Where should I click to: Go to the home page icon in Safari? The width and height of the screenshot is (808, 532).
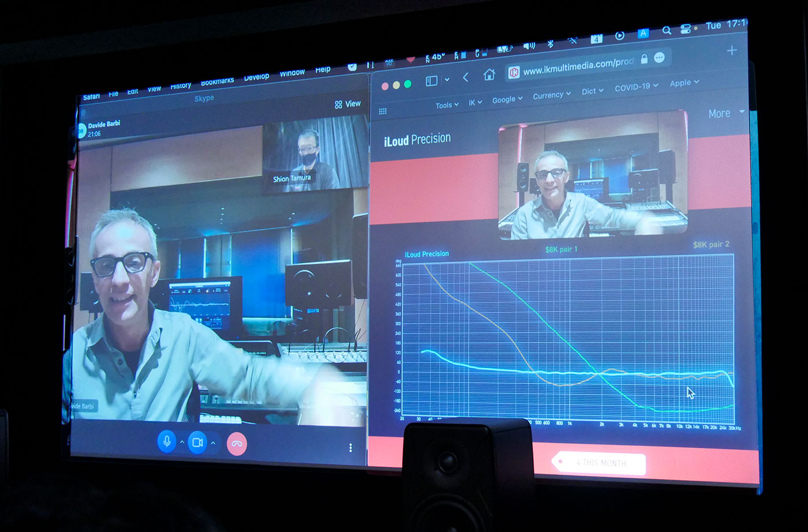pyautogui.click(x=489, y=74)
